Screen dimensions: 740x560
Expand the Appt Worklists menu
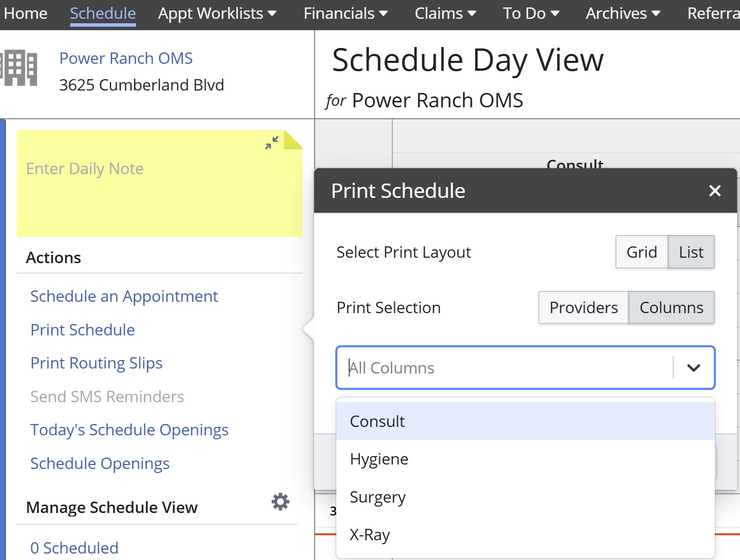pyautogui.click(x=217, y=13)
